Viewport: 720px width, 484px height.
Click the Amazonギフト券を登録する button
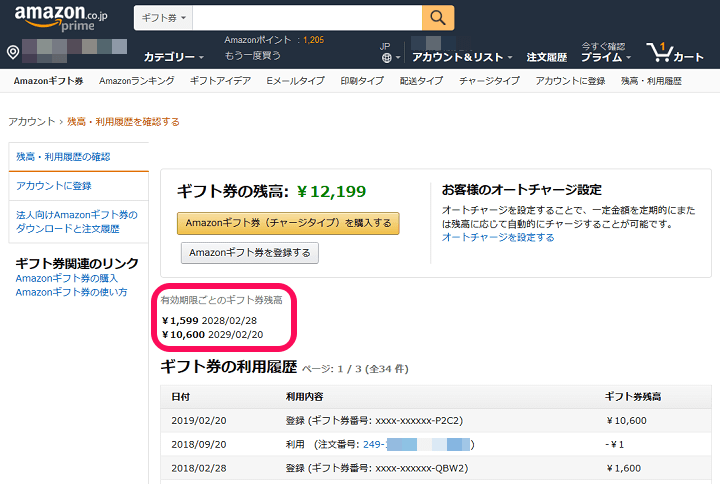tap(249, 252)
